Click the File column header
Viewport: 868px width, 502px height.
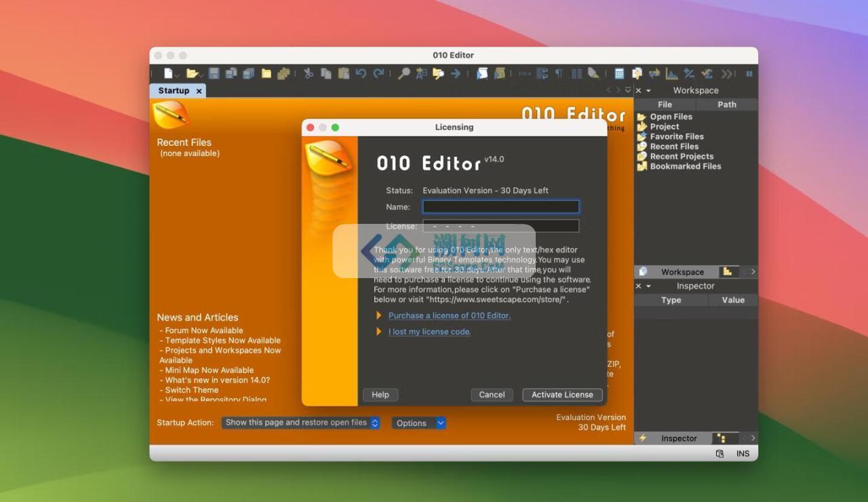coord(665,104)
